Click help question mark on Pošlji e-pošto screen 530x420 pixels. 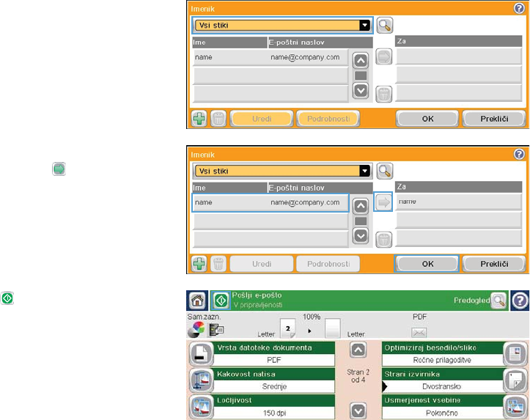coord(520,301)
